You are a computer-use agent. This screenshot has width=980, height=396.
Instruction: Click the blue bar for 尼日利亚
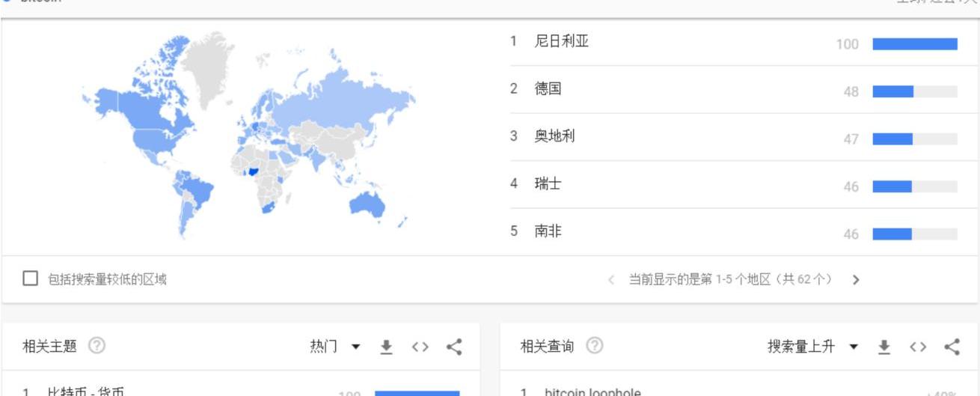point(915,44)
